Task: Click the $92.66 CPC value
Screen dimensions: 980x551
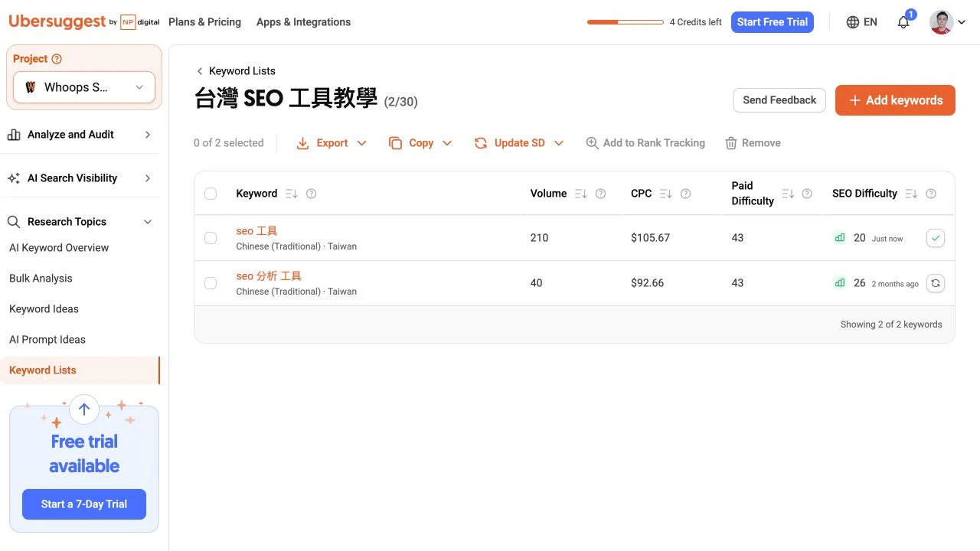Action: coord(647,283)
